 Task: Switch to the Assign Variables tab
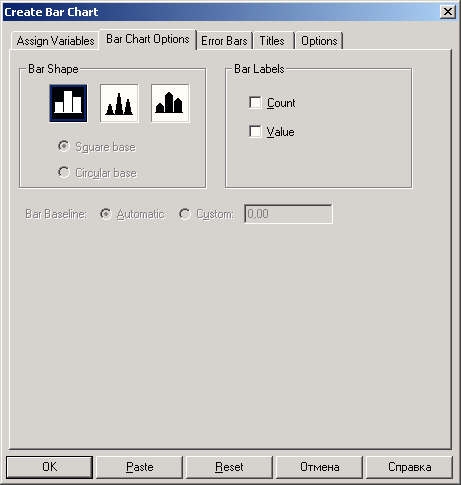tap(55, 41)
